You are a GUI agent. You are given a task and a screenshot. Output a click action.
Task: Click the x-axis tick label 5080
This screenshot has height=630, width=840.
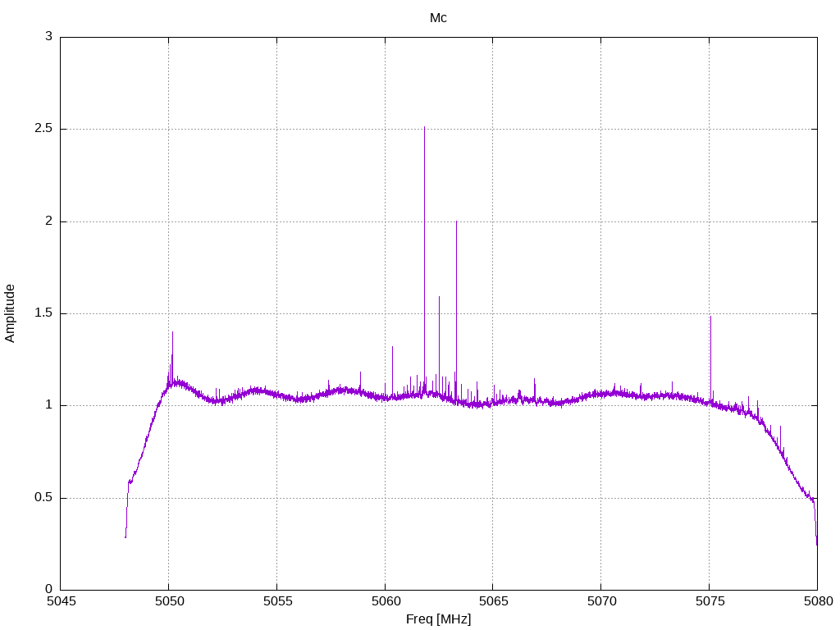818,601
